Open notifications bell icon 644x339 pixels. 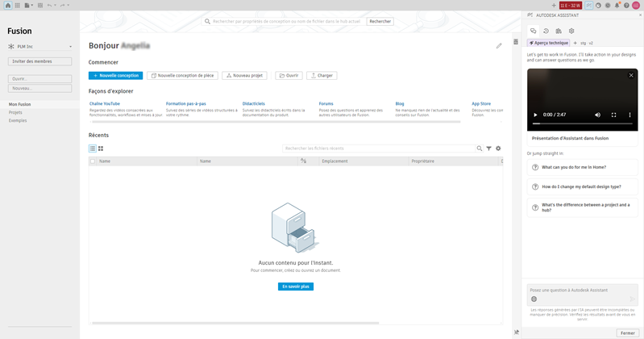pos(617,6)
